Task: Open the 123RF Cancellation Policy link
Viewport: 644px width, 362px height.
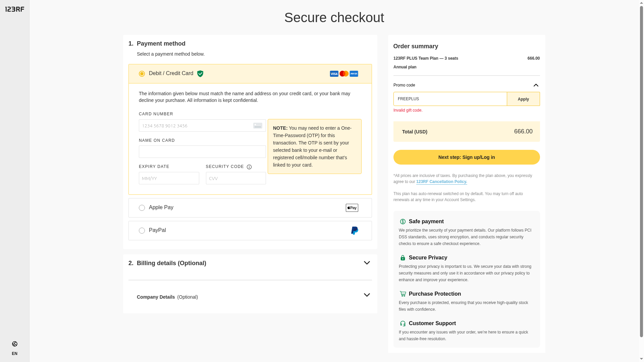Action: (441, 182)
